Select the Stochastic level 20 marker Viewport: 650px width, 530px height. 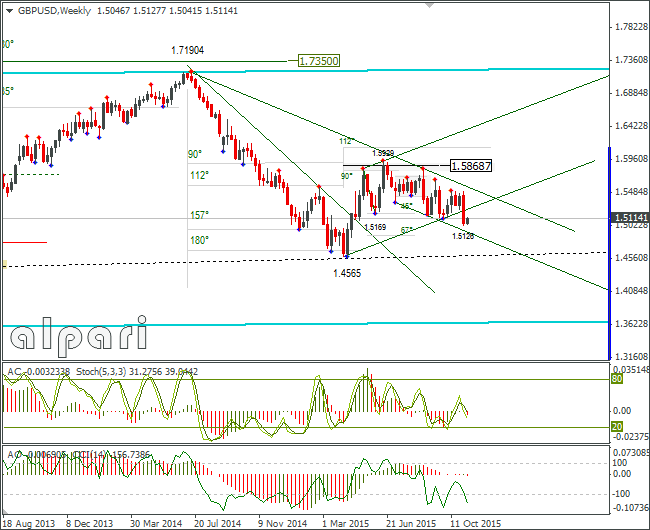[x=617, y=426]
